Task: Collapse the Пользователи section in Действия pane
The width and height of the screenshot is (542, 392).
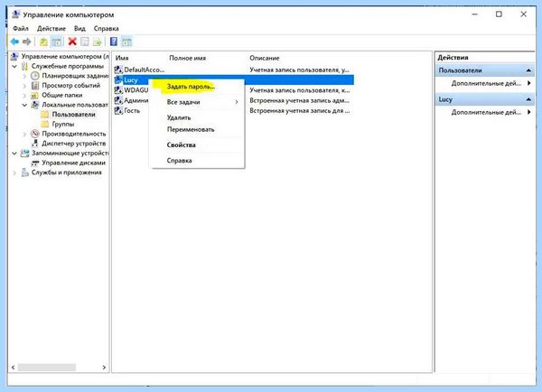Action: (x=528, y=70)
